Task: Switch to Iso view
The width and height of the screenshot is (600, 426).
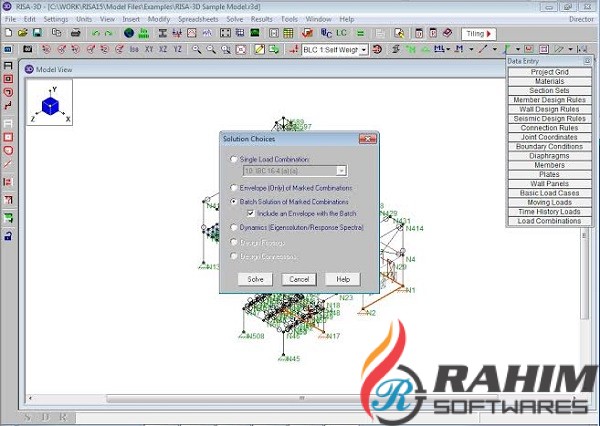Action: click(134, 49)
